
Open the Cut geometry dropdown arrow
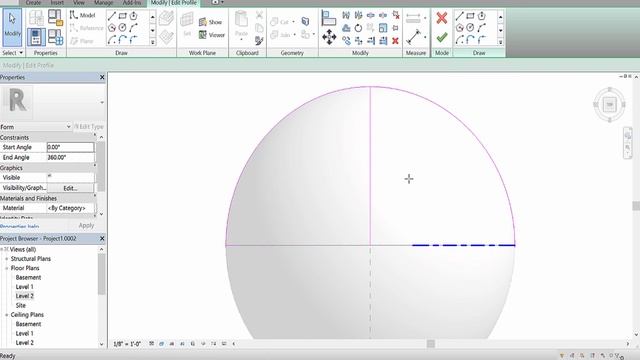pyautogui.click(x=293, y=22)
